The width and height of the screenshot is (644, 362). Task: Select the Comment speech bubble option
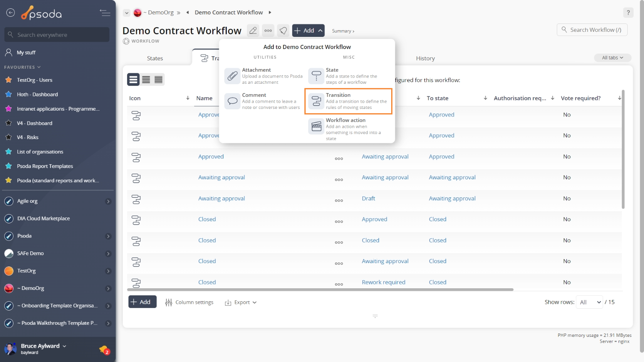pyautogui.click(x=264, y=101)
